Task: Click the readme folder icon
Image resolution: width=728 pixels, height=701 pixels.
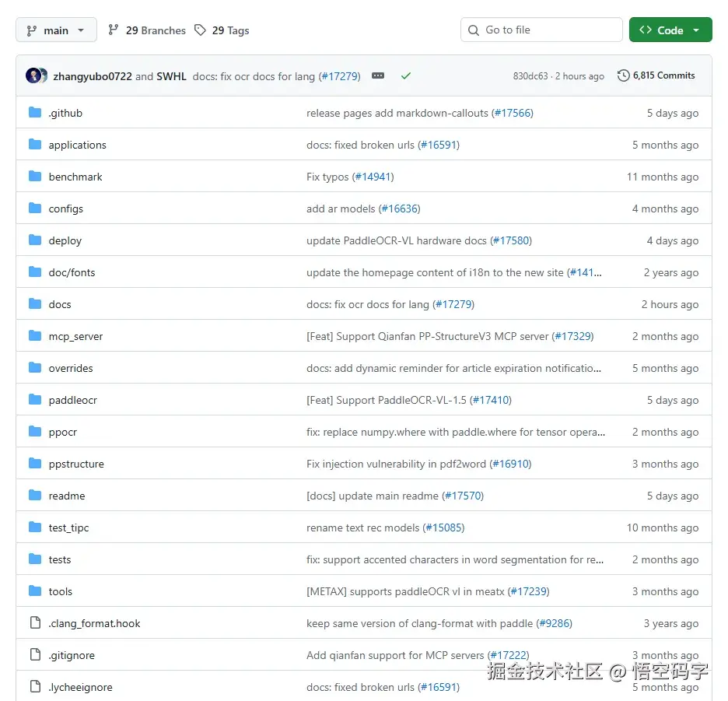Action: pos(35,496)
